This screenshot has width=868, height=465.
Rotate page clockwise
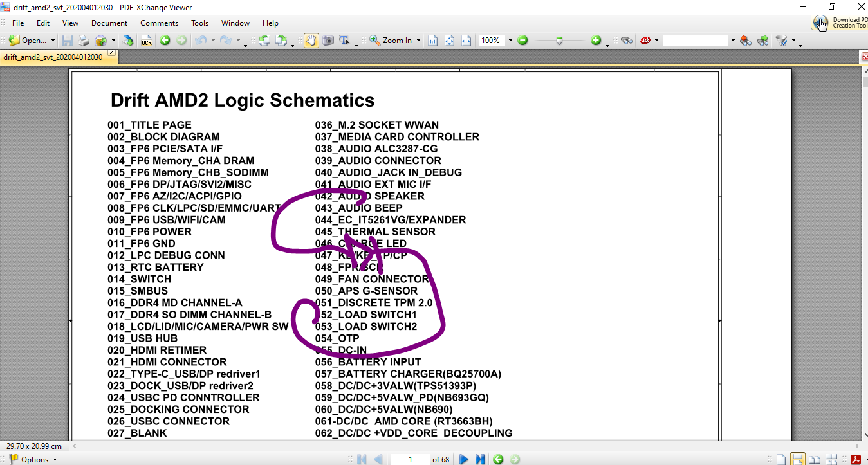tap(281, 41)
